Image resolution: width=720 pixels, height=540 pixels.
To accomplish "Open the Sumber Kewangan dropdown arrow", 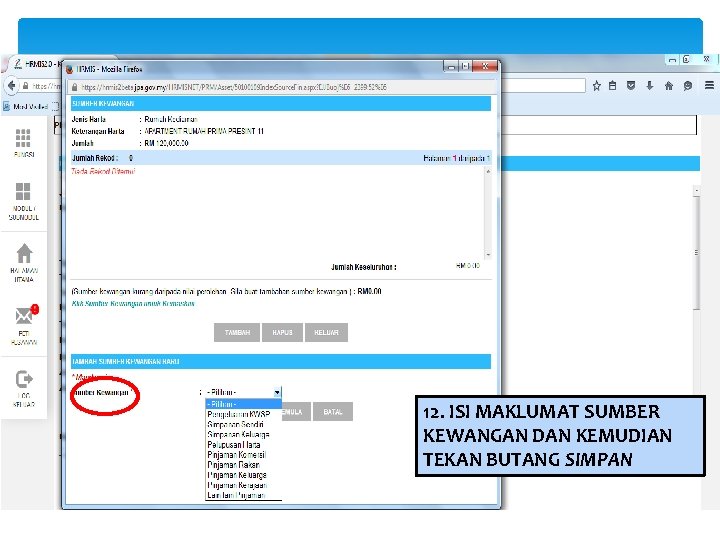I will [277, 393].
